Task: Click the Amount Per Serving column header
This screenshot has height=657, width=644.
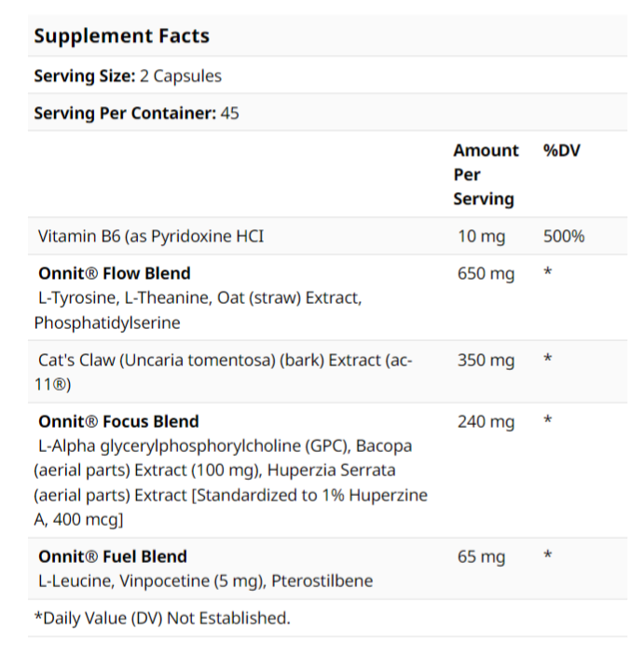Action: pos(486,174)
